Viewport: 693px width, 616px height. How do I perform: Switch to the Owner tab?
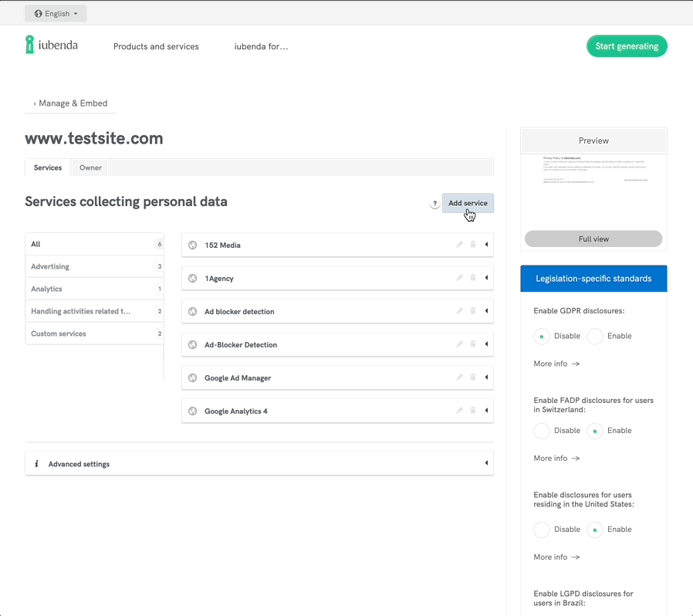tap(90, 167)
